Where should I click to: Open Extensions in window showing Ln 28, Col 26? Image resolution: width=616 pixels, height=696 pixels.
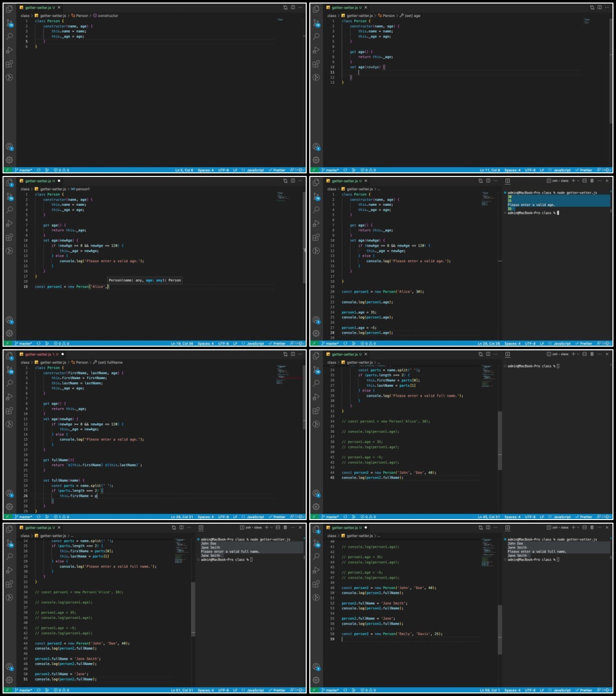[316, 237]
